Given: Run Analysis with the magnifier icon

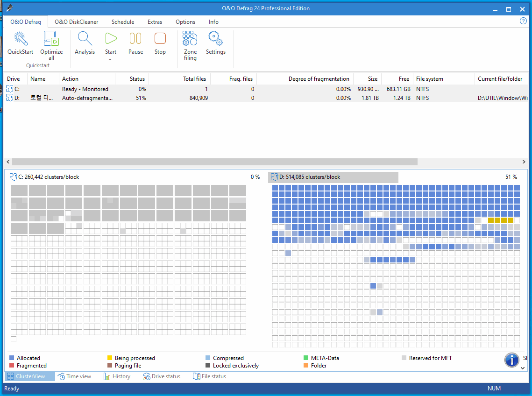Looking at the screenshot, I should tap(85, 39).
